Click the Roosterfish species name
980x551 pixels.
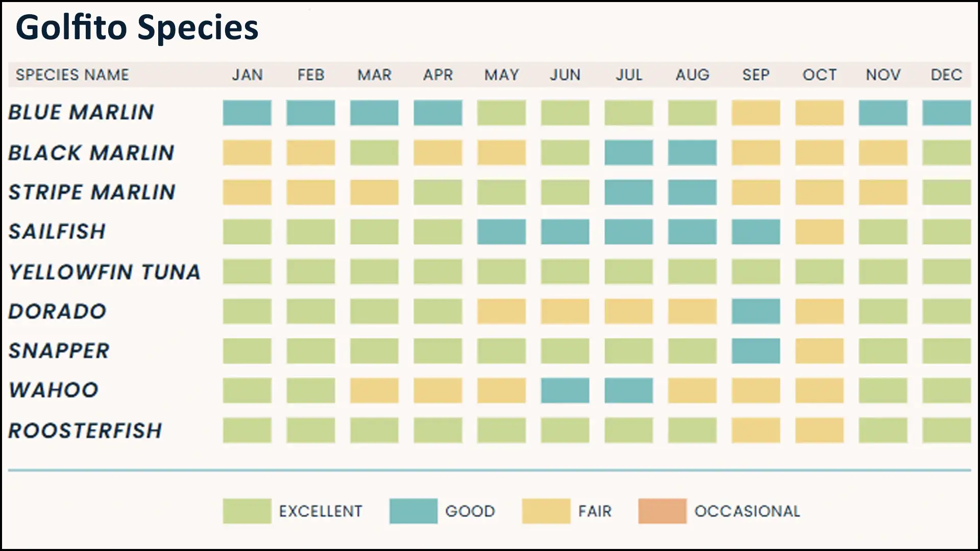(x=85, y=431)
